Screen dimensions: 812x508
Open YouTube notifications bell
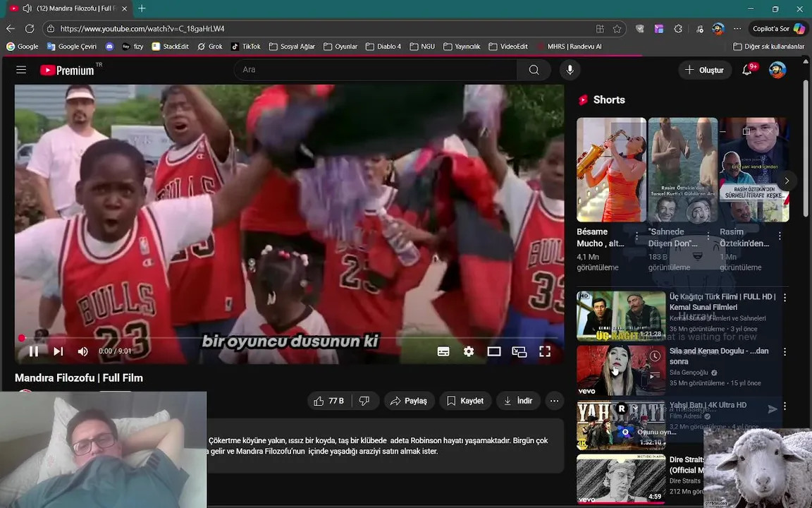click(747, 69)
